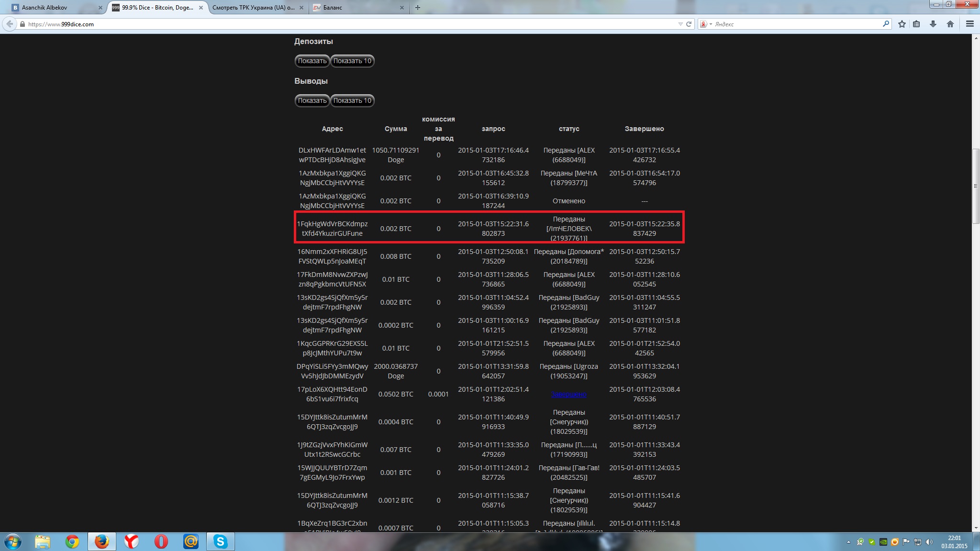980x551 pixels.
Task: Show hidden system tray icons arrow
Action: [848, 542]
